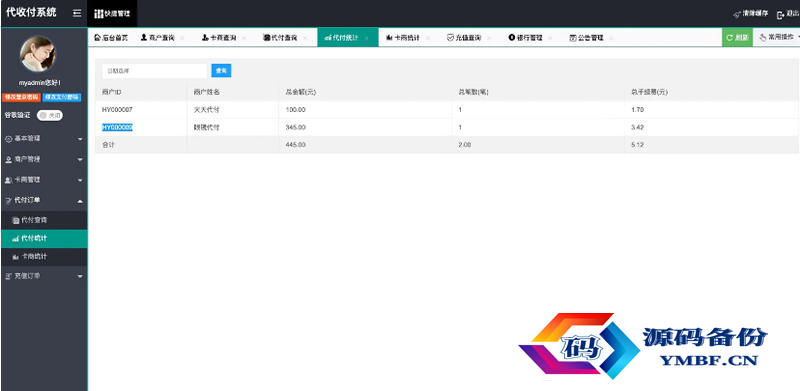Image resolution: width=800 pixels, height=391 pixels.
Task: Close the 代付统计 tab
Action: tap(367, 38)
